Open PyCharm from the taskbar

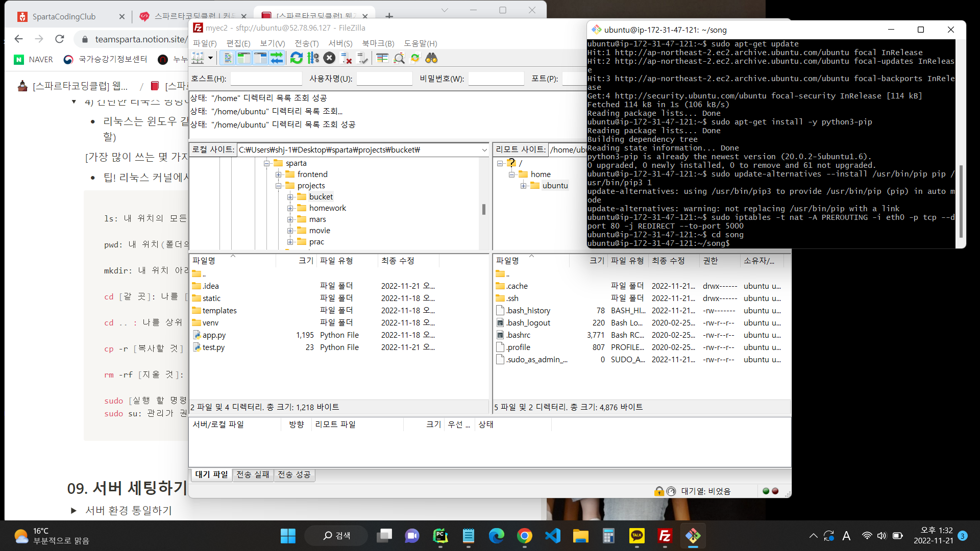click(440, 536)
